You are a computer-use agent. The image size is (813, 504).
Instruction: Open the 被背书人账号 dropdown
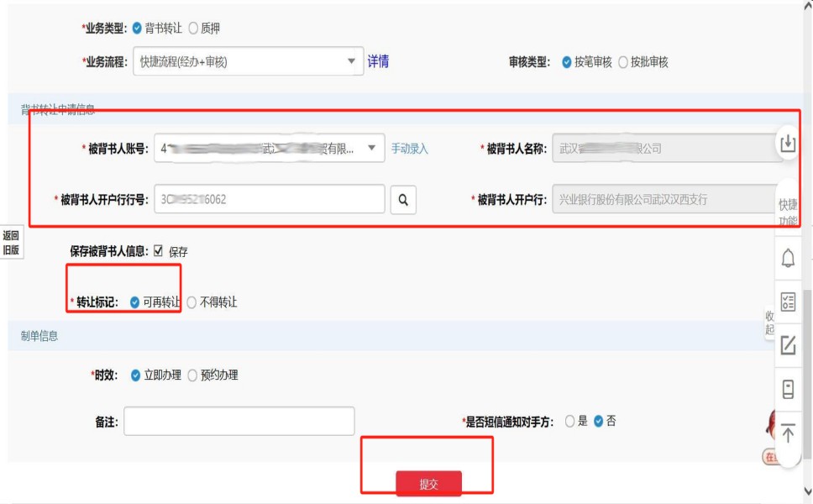[x=269, y=148]
